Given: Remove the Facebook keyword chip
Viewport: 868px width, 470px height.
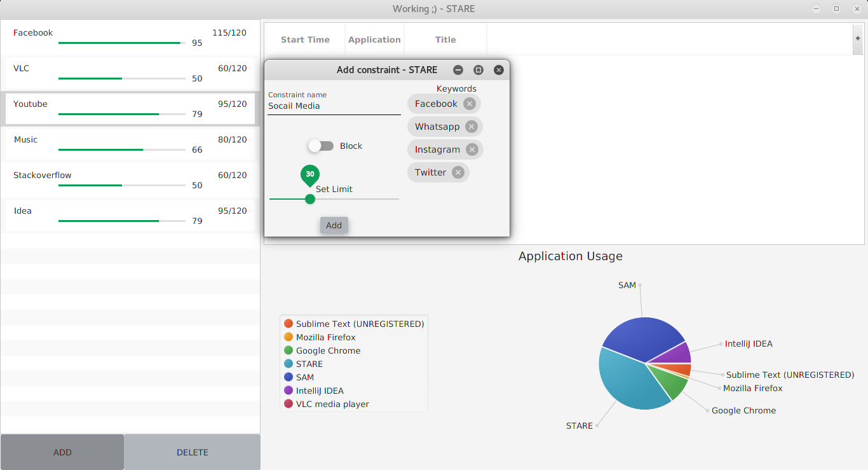Looking at the screenshot, I should point(469,104).
